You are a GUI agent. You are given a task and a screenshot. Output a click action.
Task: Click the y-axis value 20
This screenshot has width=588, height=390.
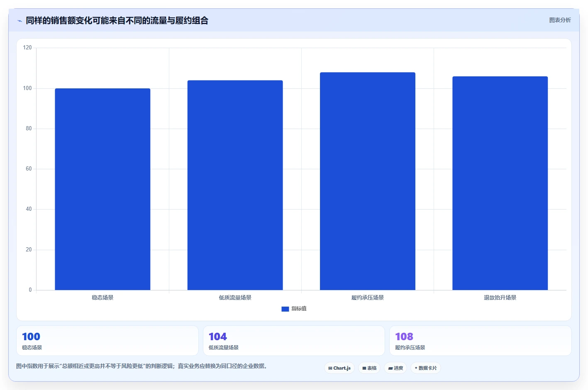(x=29, y=250)
